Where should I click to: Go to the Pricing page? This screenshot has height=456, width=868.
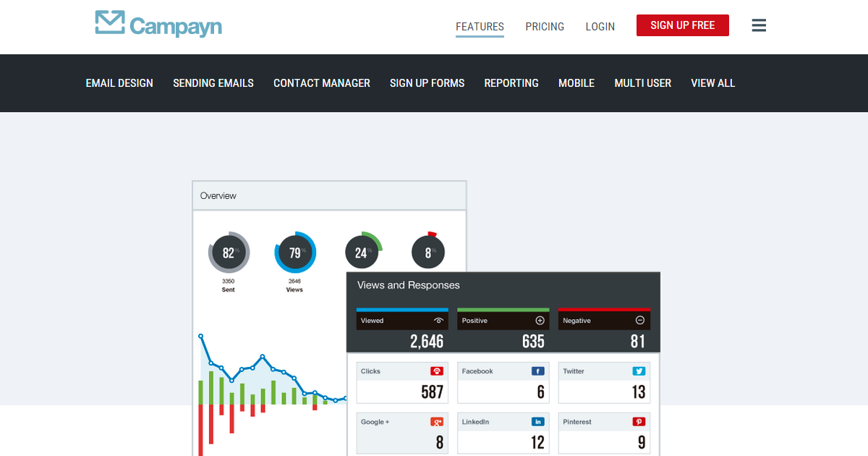pos(545,27)
